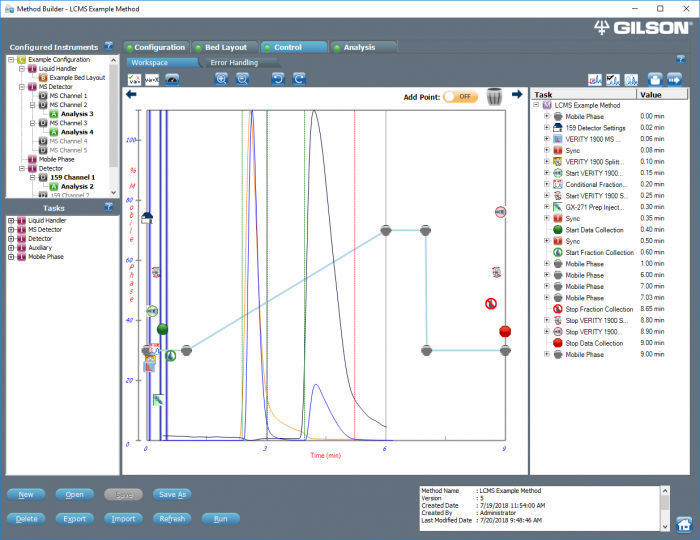Click the print icon above task list
The height and width of the screenshot is (540, 700).
coord(655,80)
